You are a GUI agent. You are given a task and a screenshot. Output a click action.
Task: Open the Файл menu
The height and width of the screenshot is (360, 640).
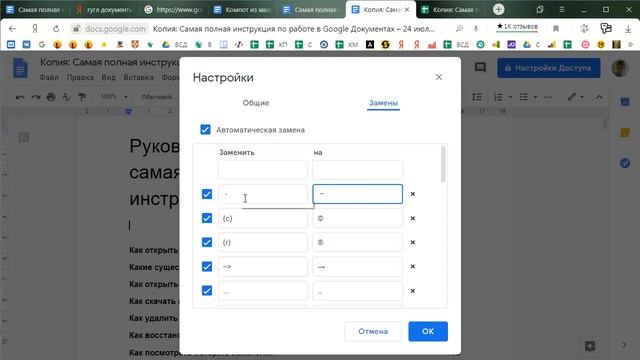[49, 77]
